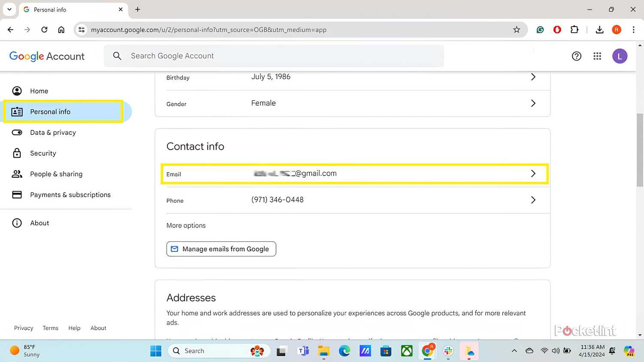Click the page vertical scrollbar
This screenshot has width=644, height=362.
640,150
